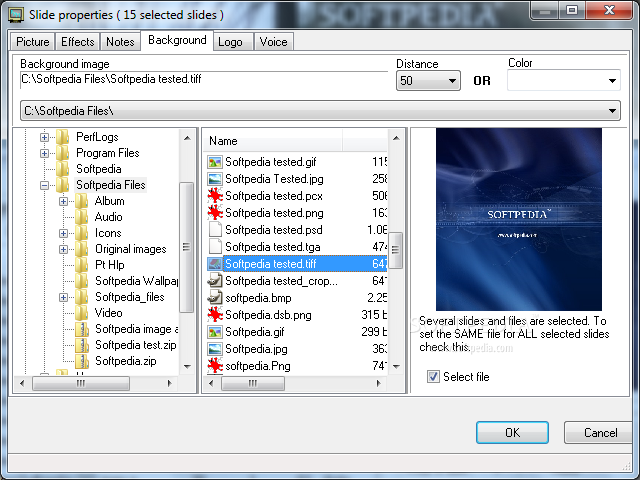640x480 pixels.
Task: Open the Notes tab
Action: (120, 42)
